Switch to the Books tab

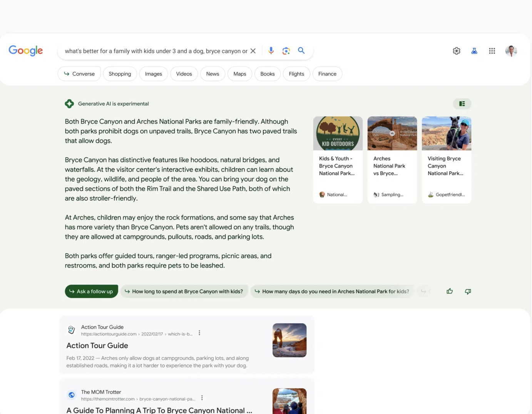tap(268, 74)
